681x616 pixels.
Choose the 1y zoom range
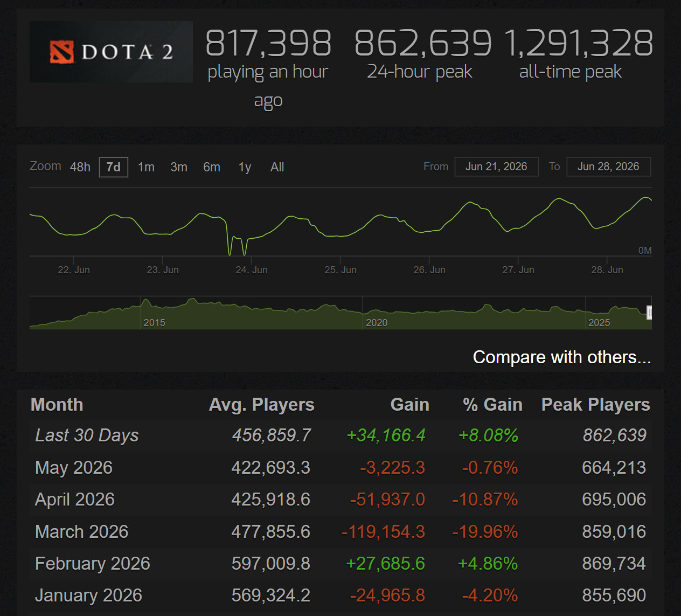pyautogui.click(x=245, y=167)
